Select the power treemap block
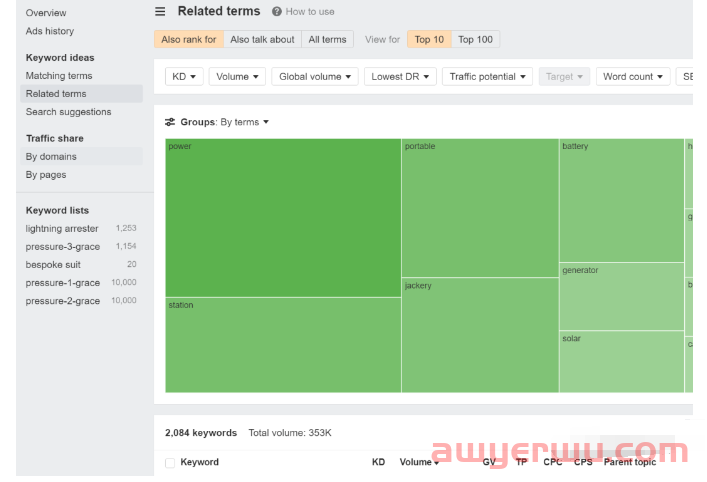 (x=283, y=218)
